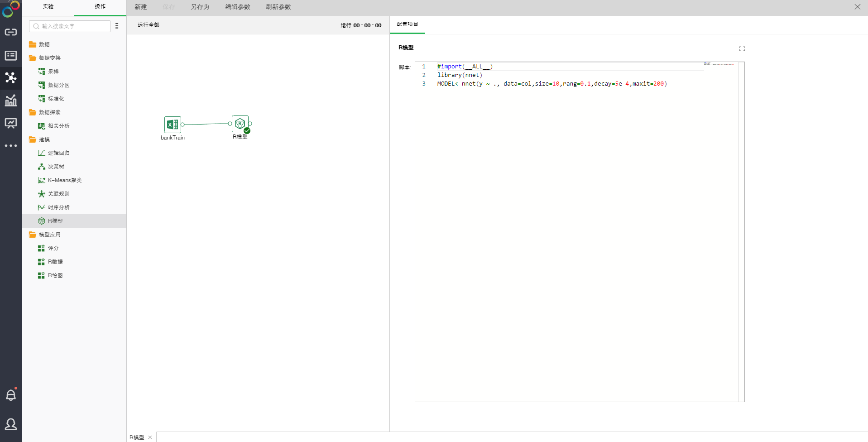Screen dimensions: 868x442
Task: Select 决策树 in the modeling list
Action: point(56,167)
